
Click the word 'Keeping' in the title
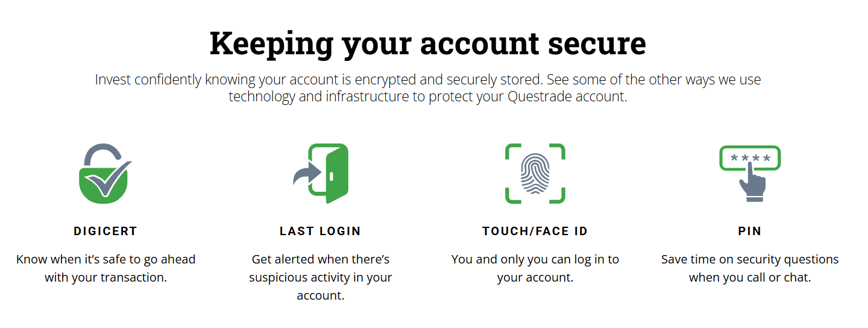click(271, 43)
